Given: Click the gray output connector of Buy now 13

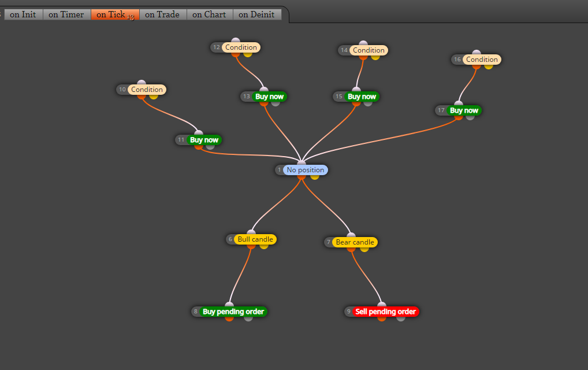Looking at the screenshot, I should [x=276, y=103].
